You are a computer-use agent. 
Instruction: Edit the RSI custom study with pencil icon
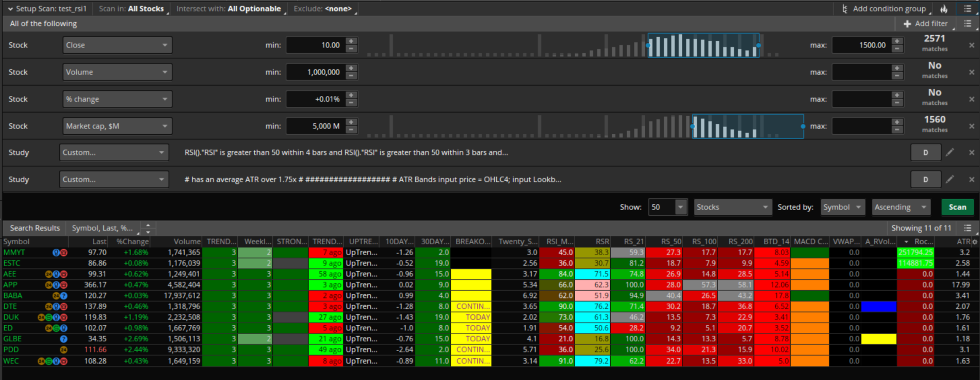point(950,152)
